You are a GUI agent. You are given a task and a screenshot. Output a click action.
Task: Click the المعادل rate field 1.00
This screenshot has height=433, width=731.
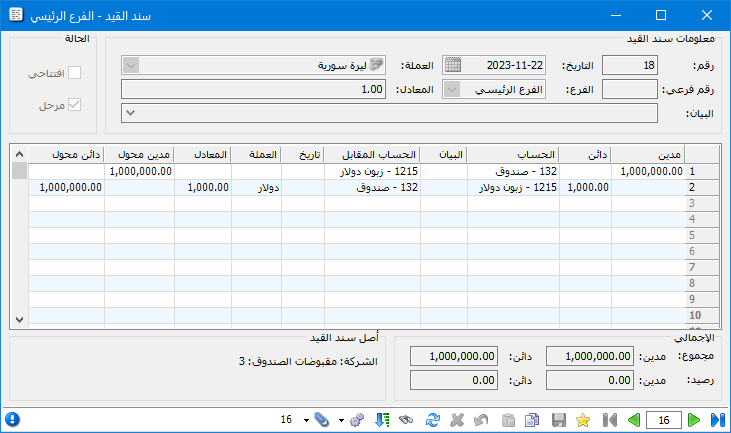pos(253,89)
